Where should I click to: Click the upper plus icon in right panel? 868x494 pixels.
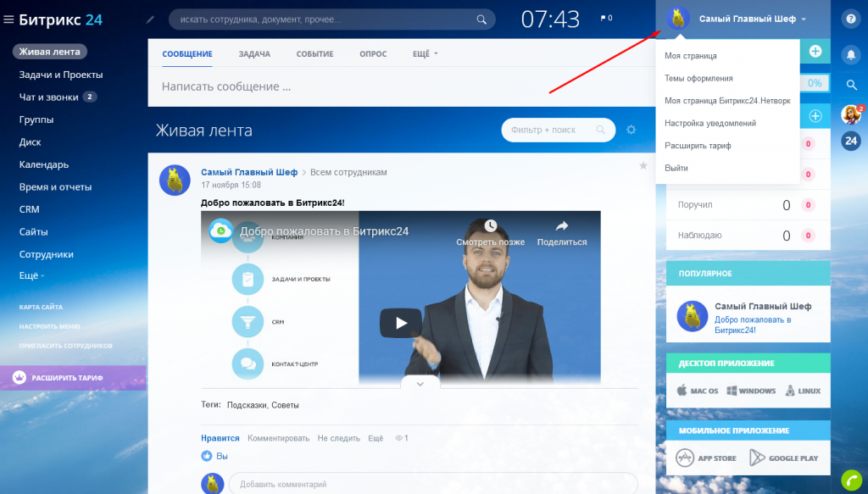(x=815, y=52)
